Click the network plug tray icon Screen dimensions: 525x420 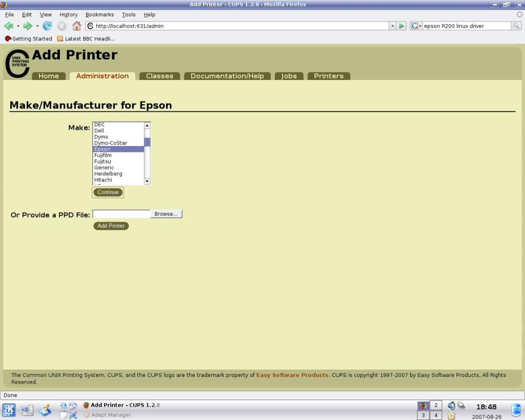pos(461,406)
